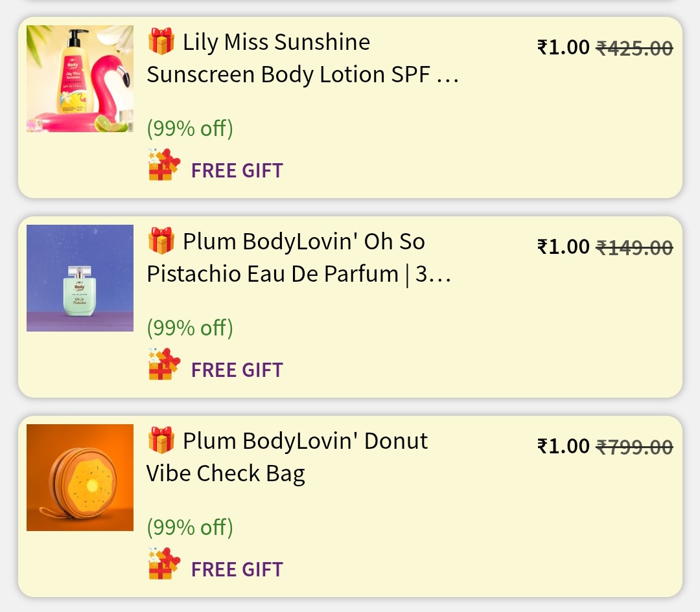Click the FREE GIFT label on the sunscreen lotion
Viewport: 700px width, 612px height.
pyautogui.click(x=237, y=171)
